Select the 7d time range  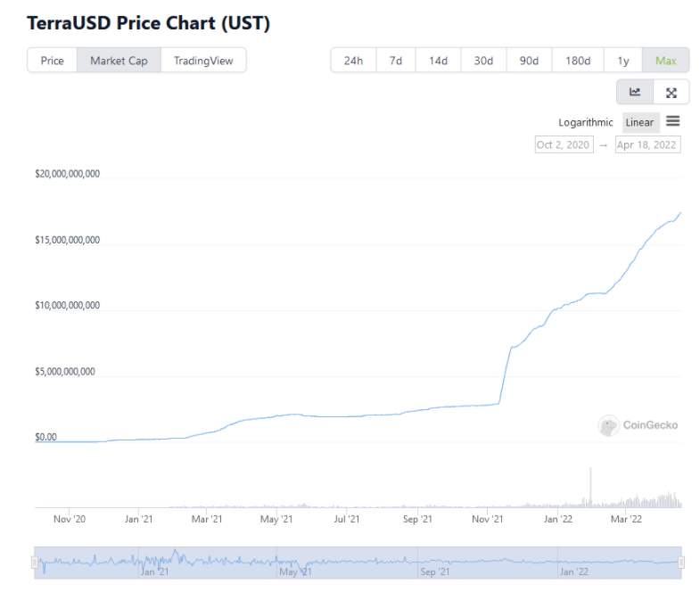click(396, 61)
